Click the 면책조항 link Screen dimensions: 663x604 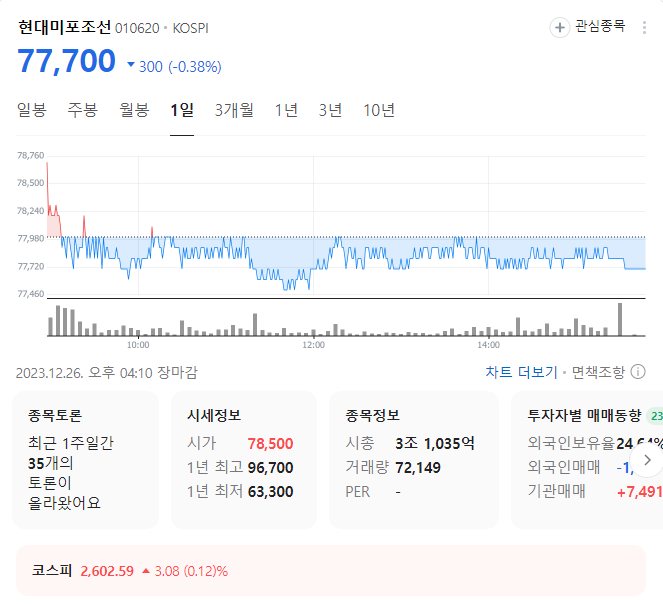tap(598, 372)
